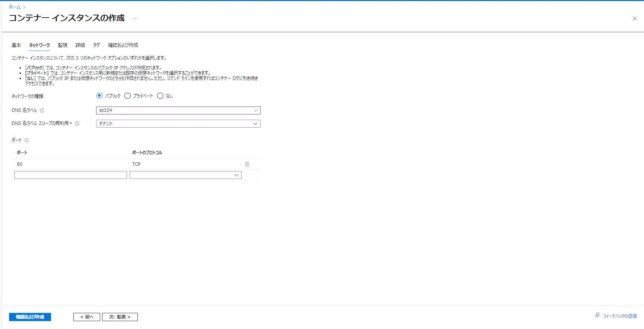Click the empty new port number field
The height and width of the screenshot is (329, 644).
coord(71,175)
